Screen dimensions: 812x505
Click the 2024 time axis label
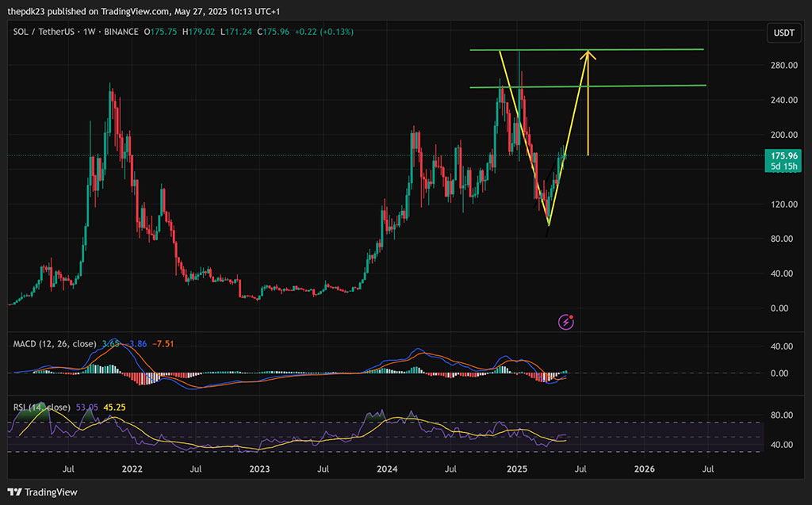point(387,469)
